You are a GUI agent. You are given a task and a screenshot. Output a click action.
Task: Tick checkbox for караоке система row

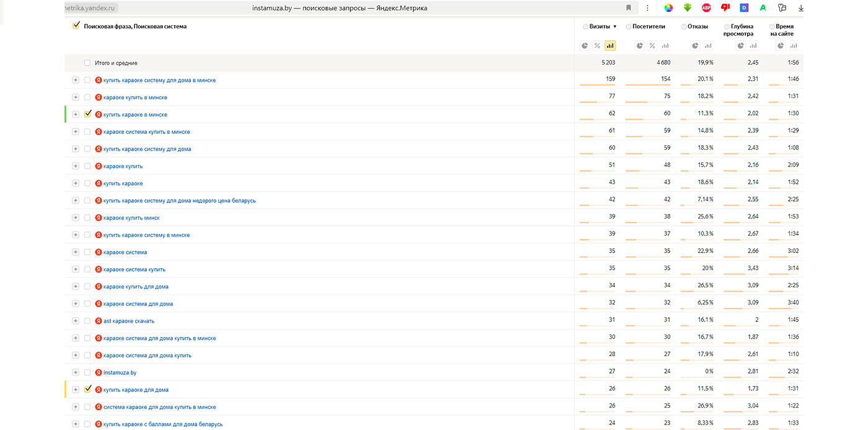pyautogui.click(x=87, y=252)
